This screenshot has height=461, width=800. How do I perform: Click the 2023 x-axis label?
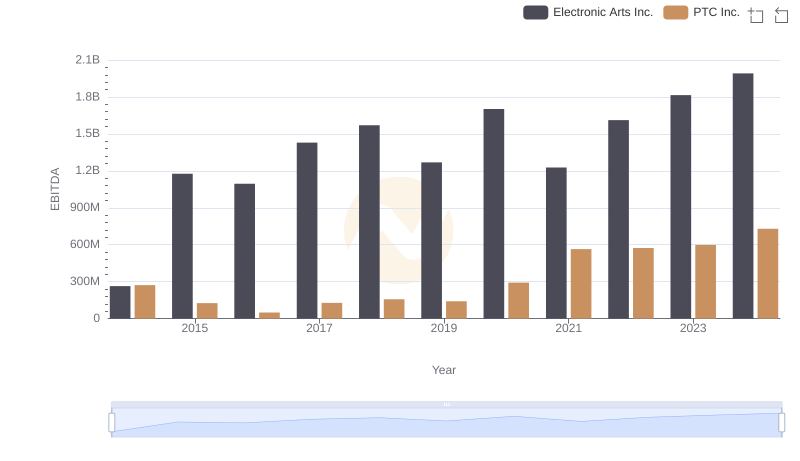coord(693,328)
